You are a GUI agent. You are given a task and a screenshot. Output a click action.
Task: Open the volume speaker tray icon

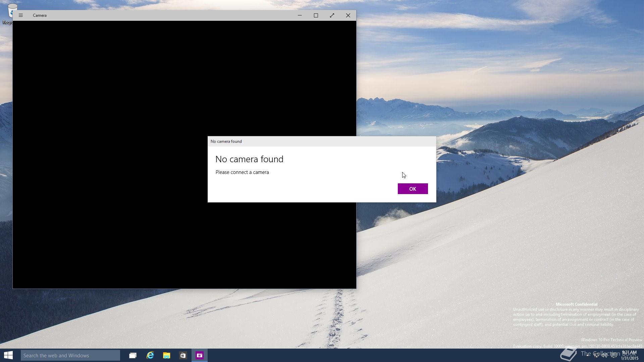click(x=604, y=355)
